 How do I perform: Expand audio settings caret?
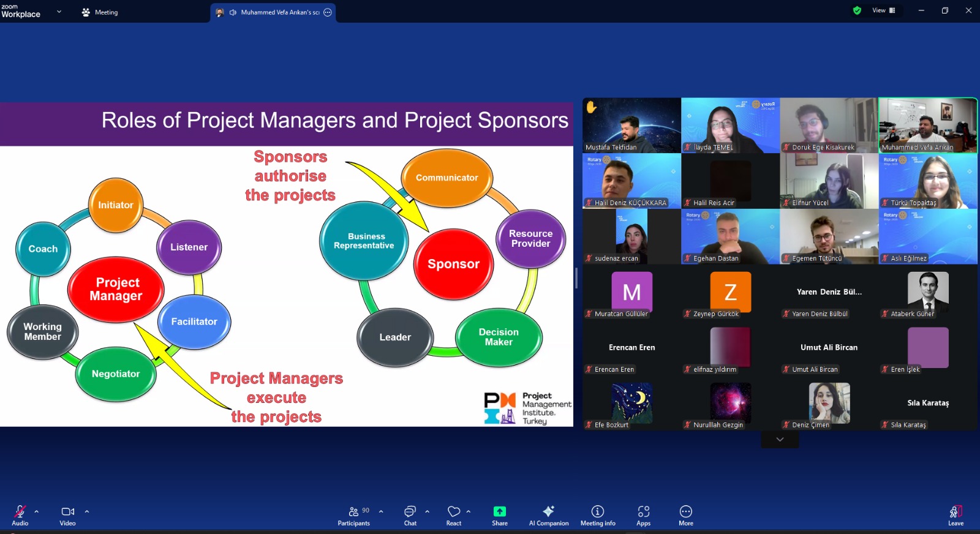pos(37,511)
